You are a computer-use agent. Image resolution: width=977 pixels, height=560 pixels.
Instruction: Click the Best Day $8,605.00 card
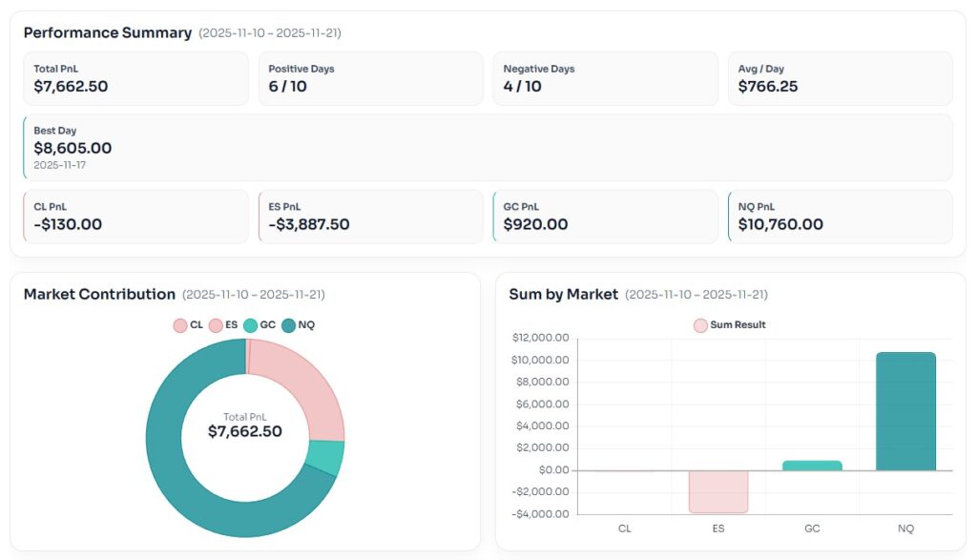click(488, 148)
